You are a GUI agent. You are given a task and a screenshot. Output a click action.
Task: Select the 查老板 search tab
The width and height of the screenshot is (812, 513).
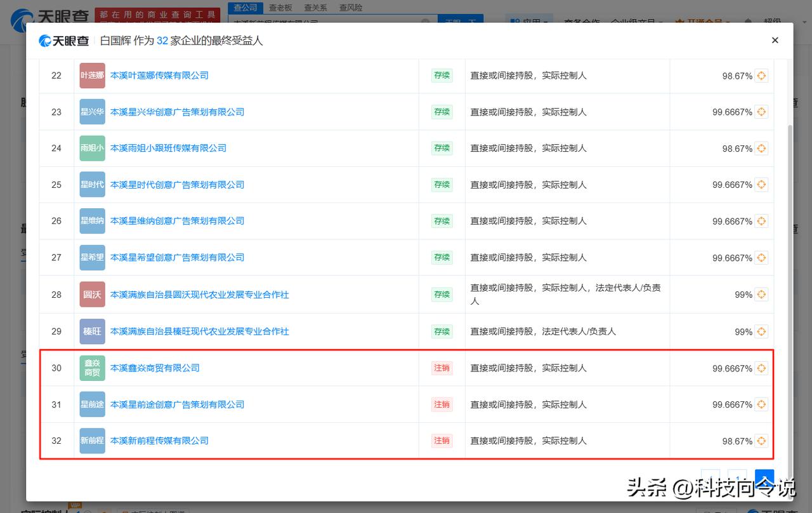coord(280,8)
